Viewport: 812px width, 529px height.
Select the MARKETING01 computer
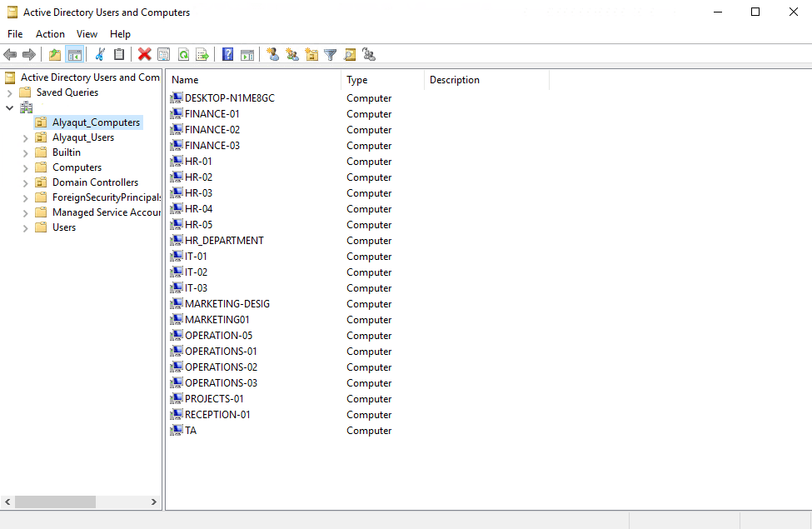pyautogui.click(x=217, y=320)
